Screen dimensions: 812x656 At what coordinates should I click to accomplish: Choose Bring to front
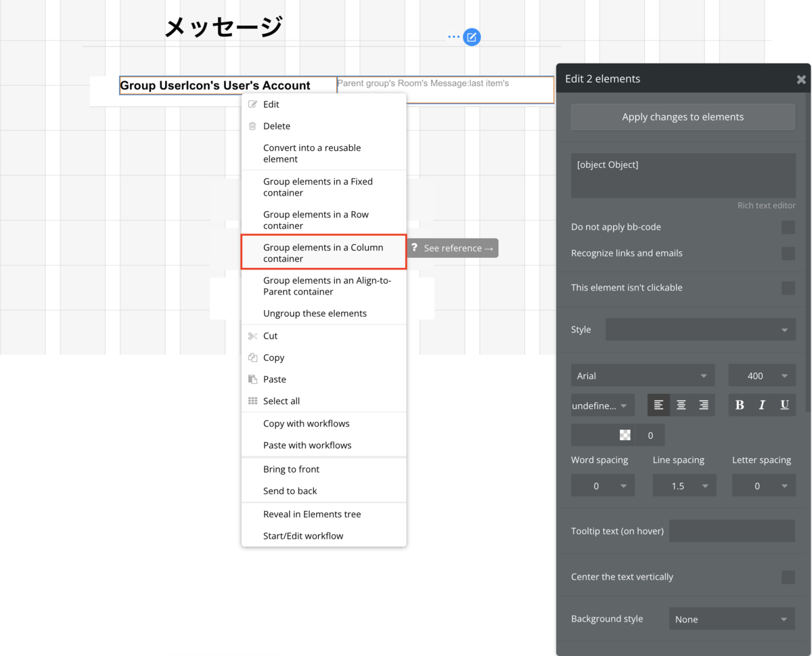[323, 469]
